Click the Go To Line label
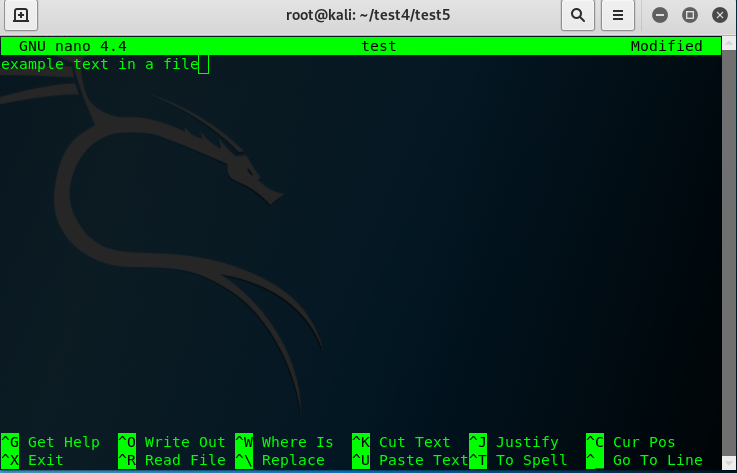737x473 pixels. point(658,460)
